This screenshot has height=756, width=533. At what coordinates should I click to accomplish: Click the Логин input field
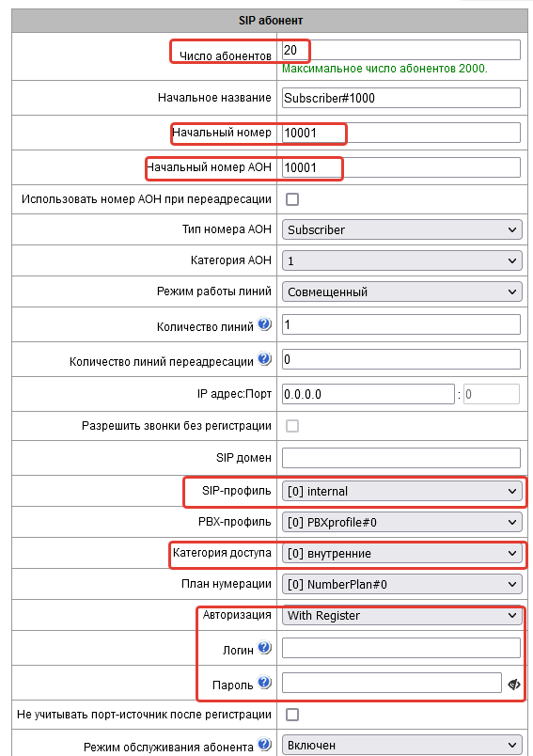401,648
